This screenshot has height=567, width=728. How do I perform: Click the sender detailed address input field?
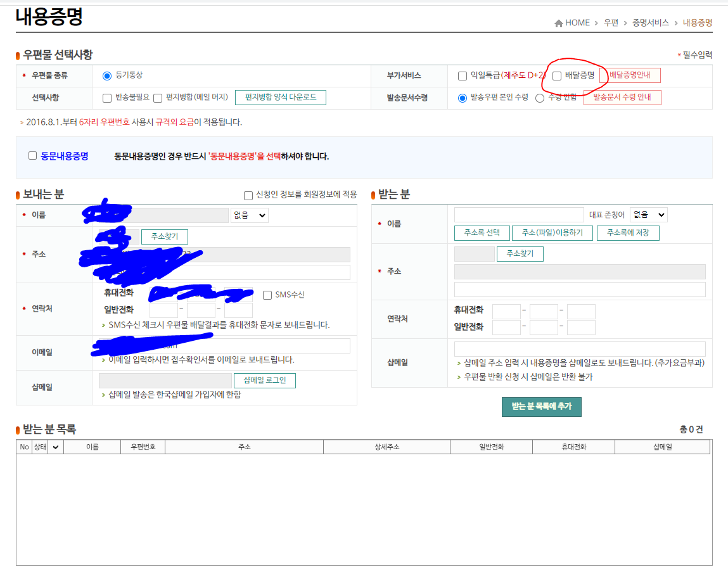pos(224,272)
